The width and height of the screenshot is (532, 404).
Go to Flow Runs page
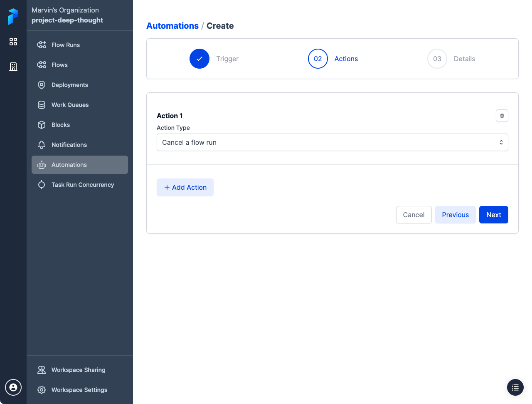(80, 45)
